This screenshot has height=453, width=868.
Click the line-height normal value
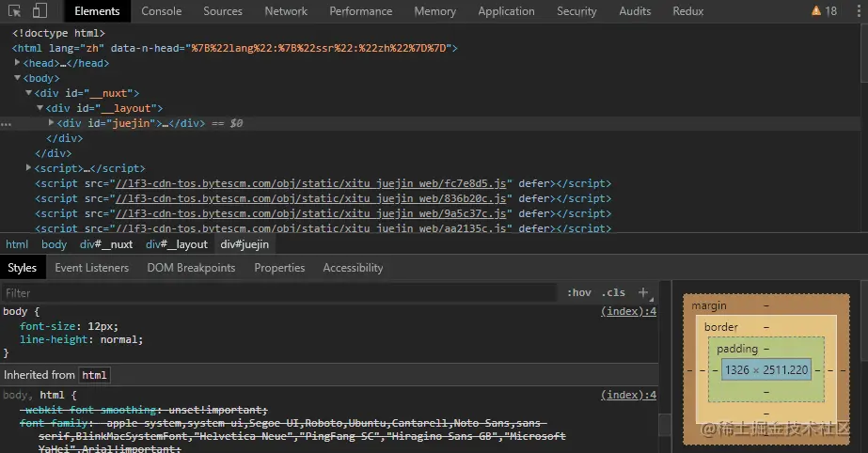click(x=121, y=339)
